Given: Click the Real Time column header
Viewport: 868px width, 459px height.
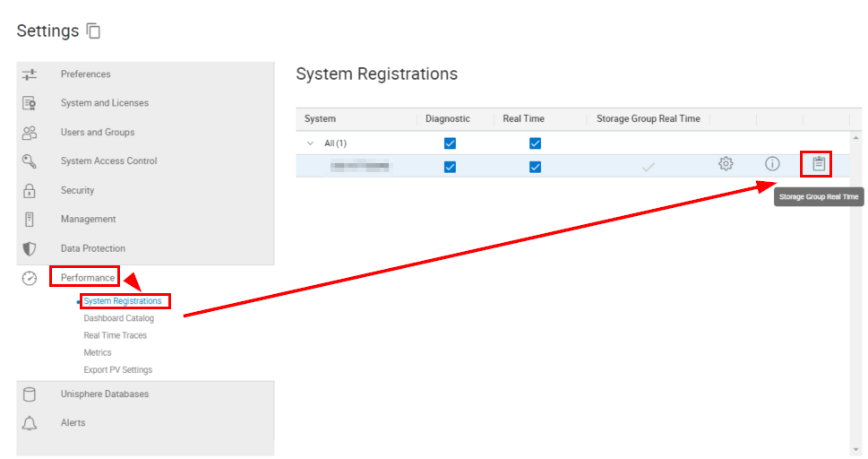Looking at the screenshot, I should [524, 118].
